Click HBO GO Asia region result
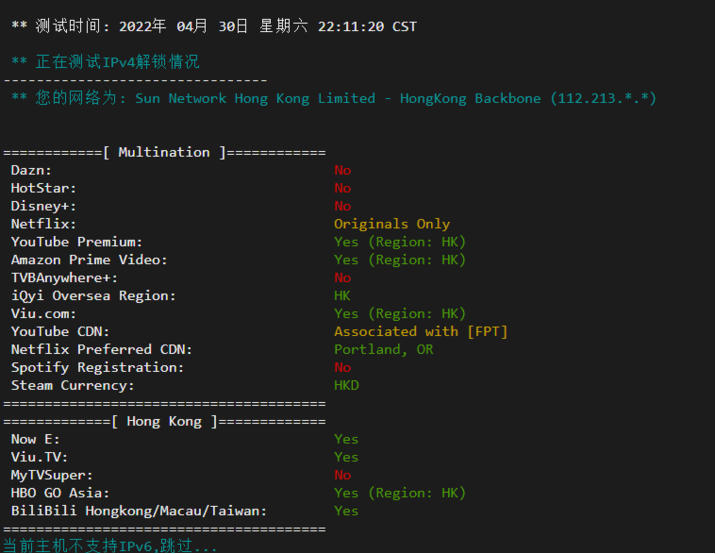 (400, 493)
